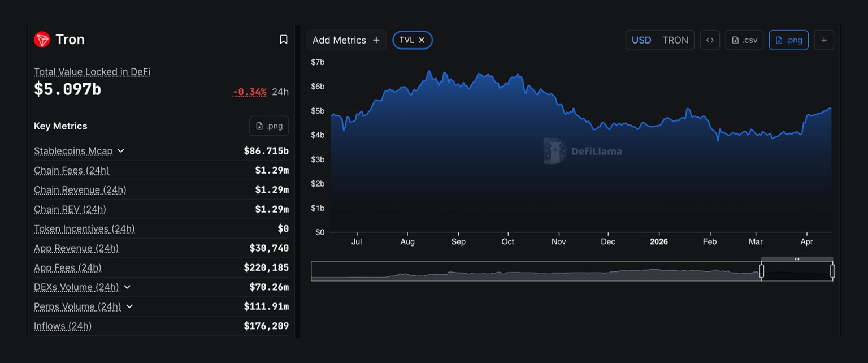Click the plus icon right of .png export

pos(824,40)
